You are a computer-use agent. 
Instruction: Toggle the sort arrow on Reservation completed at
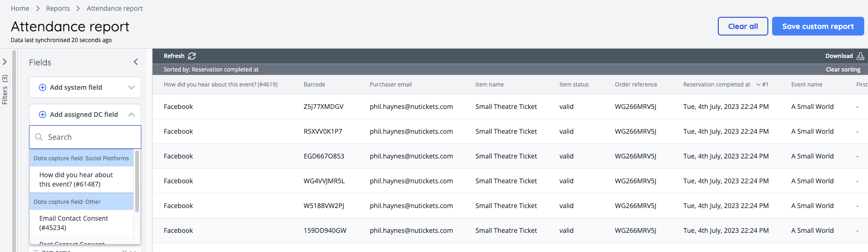click(758, 85)
